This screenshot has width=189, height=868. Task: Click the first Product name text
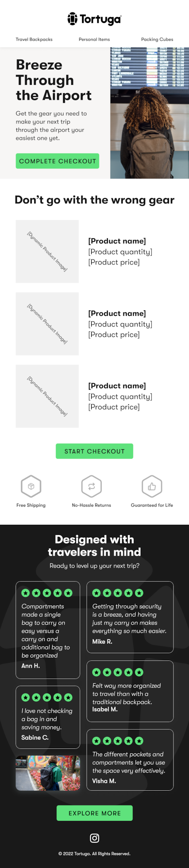point(117,241)
